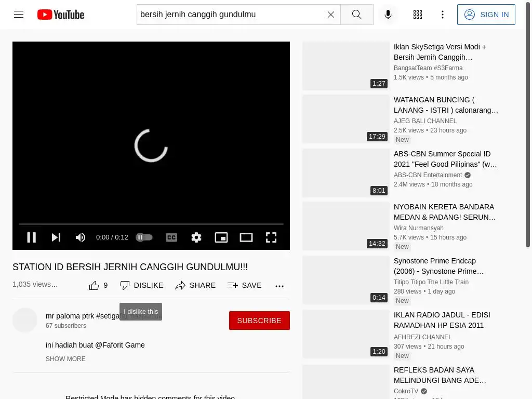
Task: Click the 67 subscribers text
Action: tap(66, 326)
